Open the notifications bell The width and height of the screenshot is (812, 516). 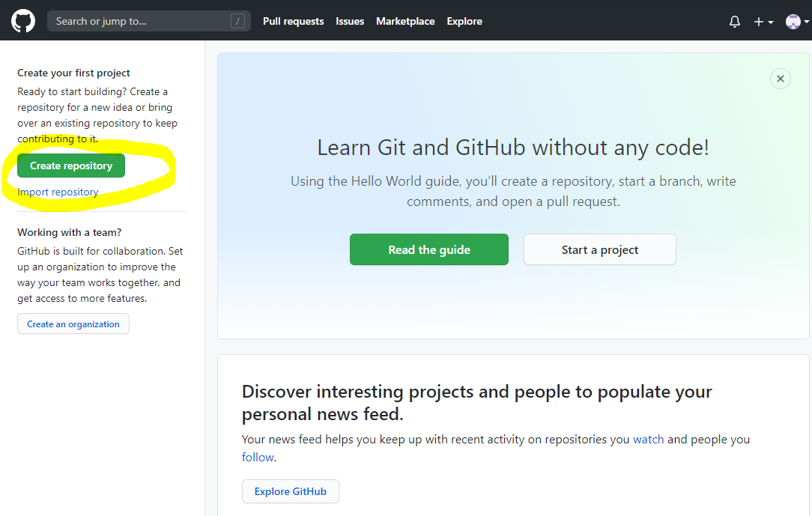734,21
